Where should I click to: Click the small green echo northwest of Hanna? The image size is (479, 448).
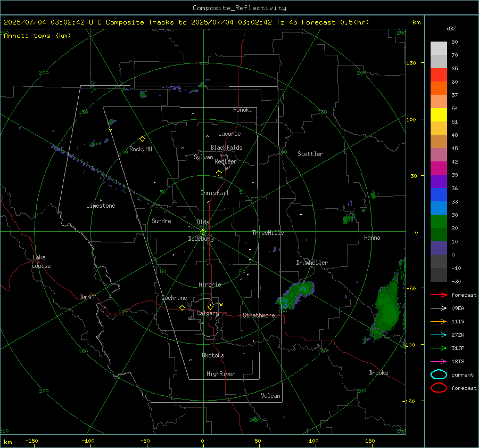(x=373, y=194)
